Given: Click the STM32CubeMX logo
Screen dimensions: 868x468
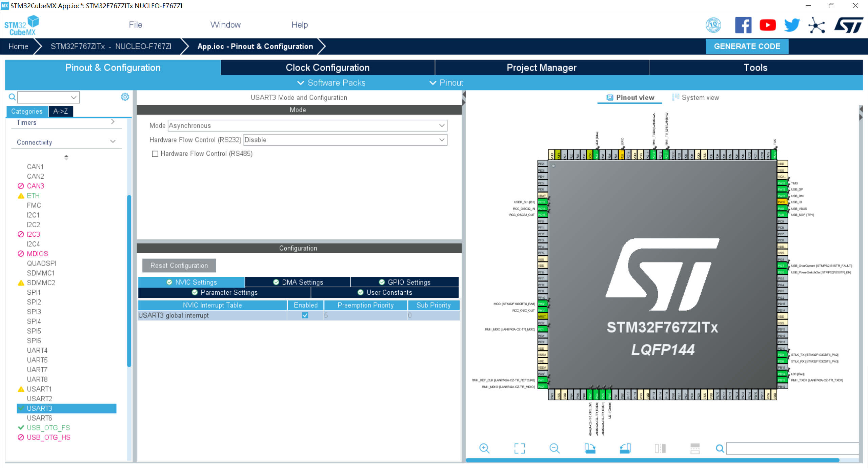Looking at the screenshot, I should [22, 25].
